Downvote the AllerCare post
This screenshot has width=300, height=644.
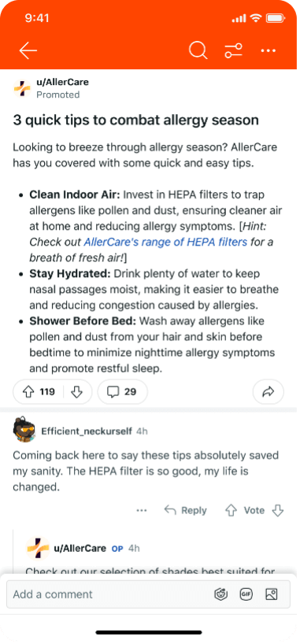[x=77, y=392]
